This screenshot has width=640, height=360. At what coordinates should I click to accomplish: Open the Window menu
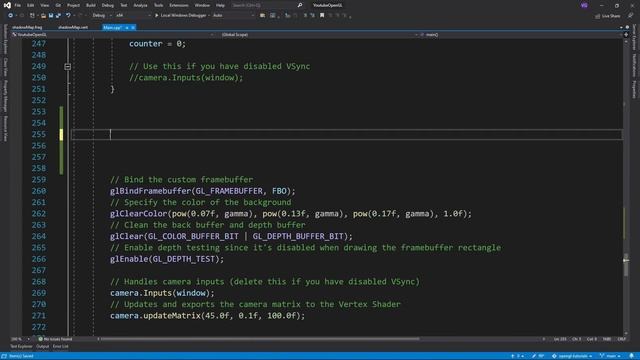coord(202,5)
